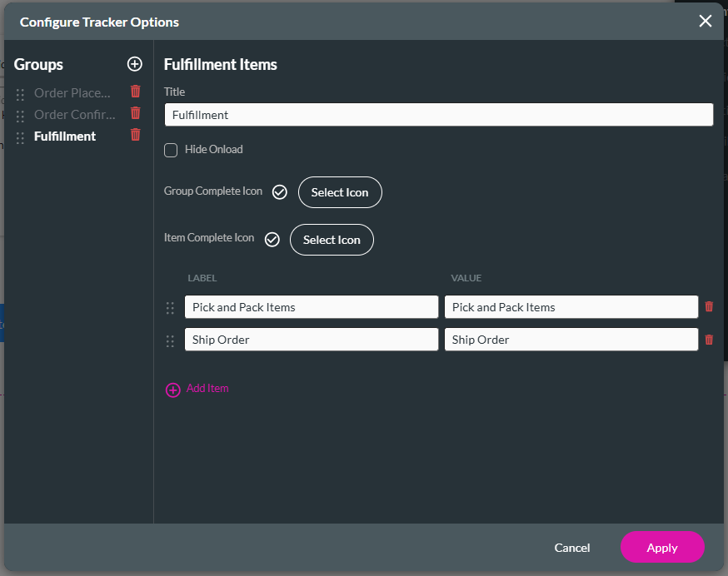Click the Group Complete Icon checkmark preview
This screenshot has width=728, height=576.
point(279,191)
